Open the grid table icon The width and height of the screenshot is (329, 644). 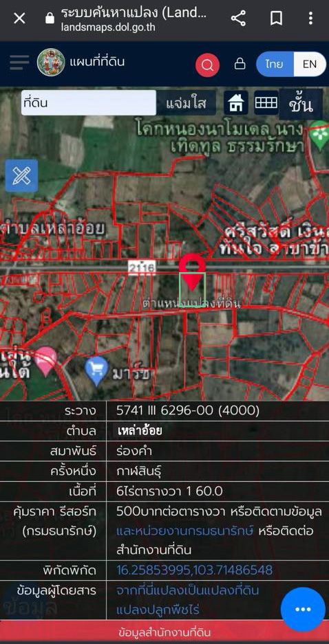coord(266,102)
